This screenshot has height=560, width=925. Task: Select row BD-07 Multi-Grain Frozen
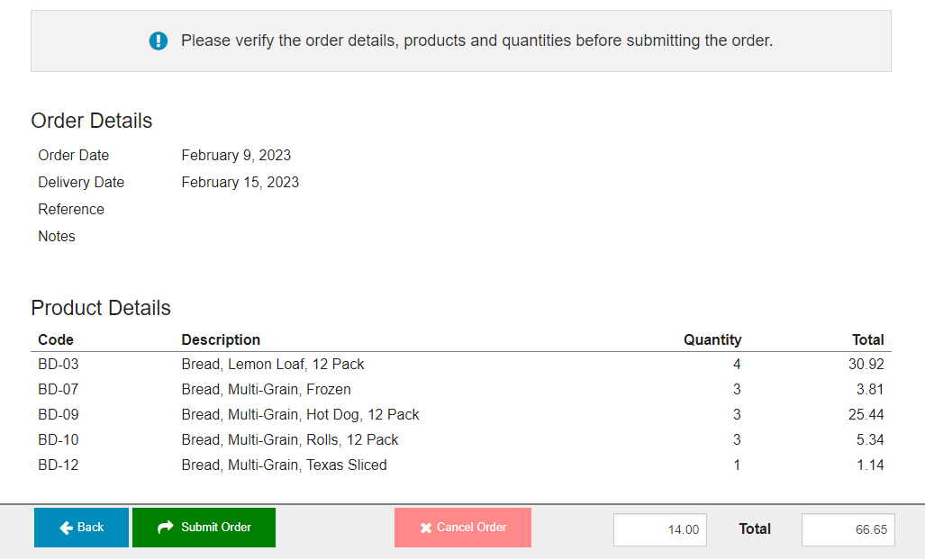[266, 390]
